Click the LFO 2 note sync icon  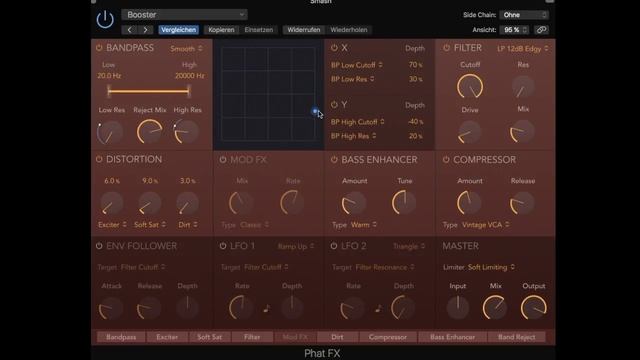(378, 309)
